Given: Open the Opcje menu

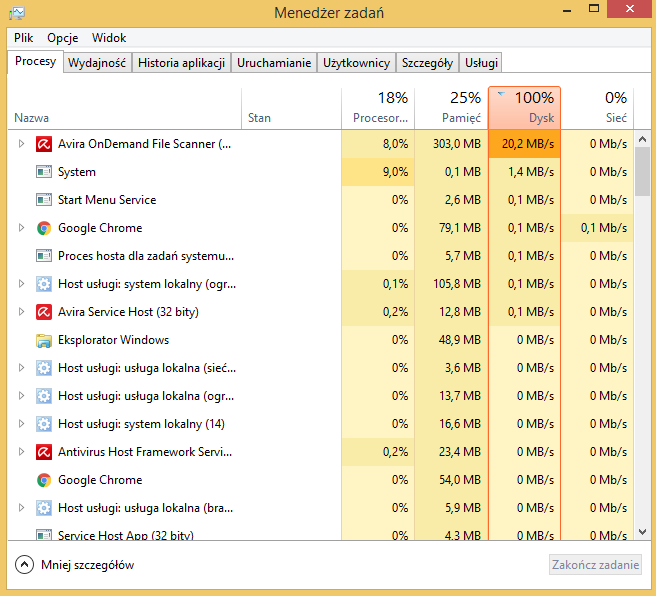Looking at the screenshot, I should 63,38.
